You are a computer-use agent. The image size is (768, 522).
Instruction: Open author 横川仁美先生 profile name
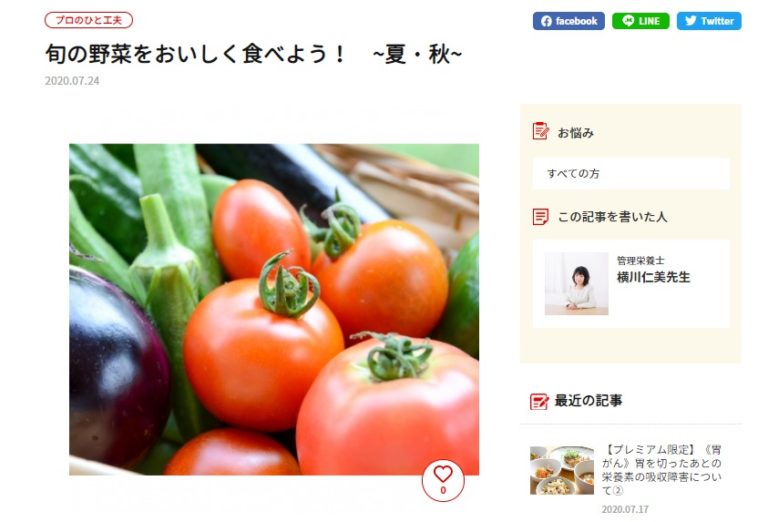coord(653,277)
